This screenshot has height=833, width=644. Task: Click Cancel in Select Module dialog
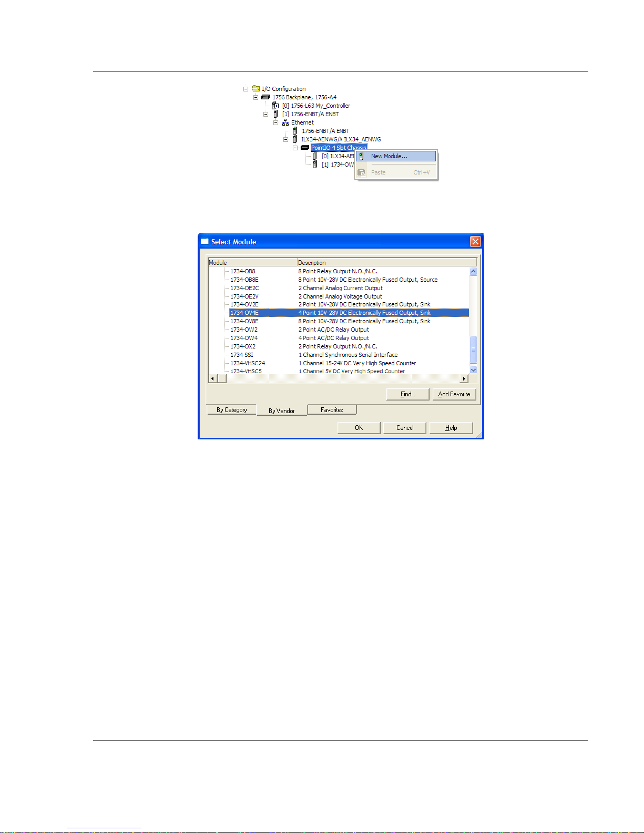pyautogui.click(x=405, y=428)
